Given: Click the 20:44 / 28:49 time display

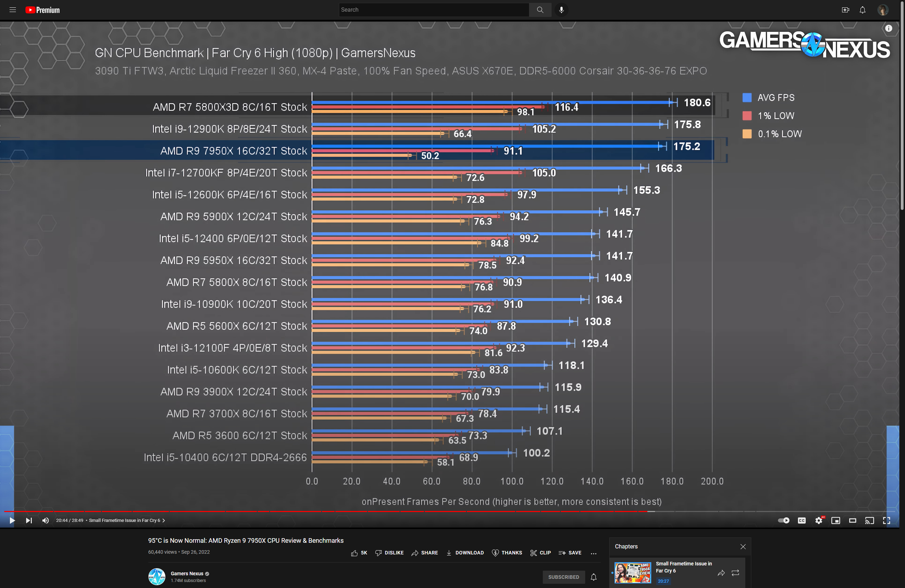Looking at the screenshot, I should tap(70, 520).
